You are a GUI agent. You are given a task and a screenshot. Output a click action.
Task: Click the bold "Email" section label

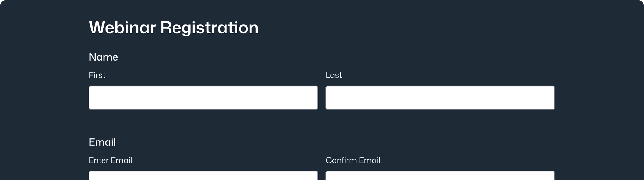pyautogui.click(x=102, y=142)
